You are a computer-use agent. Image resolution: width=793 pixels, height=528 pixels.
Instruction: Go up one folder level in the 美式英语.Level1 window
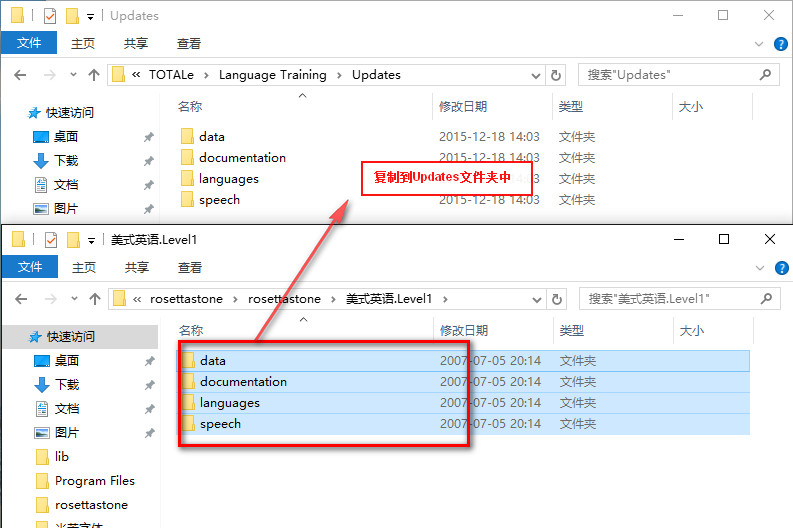[95, 299]
